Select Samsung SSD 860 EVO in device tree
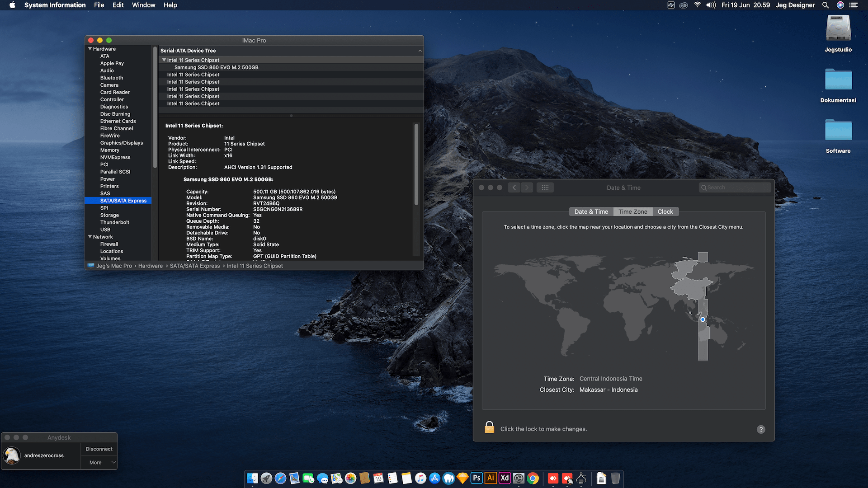Image resolution: width=868 pixels, height=488 pixels. click(x=216, y=67)
